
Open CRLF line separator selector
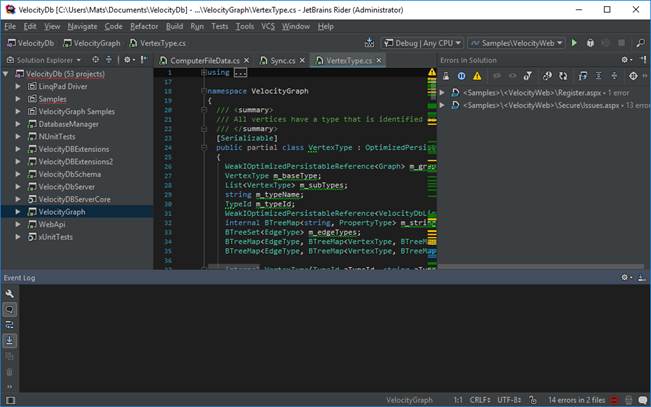[480, 400]
